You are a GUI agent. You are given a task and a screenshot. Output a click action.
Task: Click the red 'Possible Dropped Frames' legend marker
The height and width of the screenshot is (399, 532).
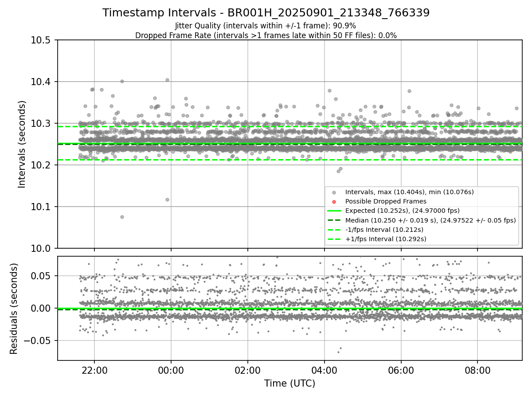(335, 202)
